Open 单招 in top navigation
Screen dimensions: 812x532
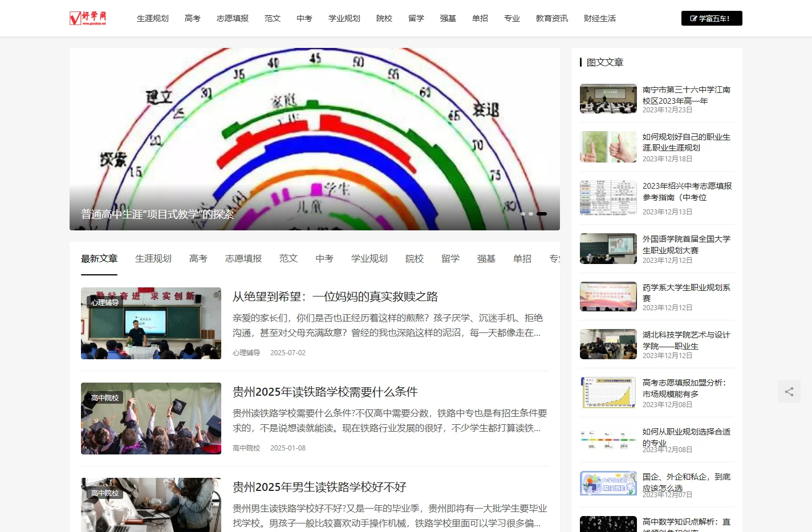(480, 18)
